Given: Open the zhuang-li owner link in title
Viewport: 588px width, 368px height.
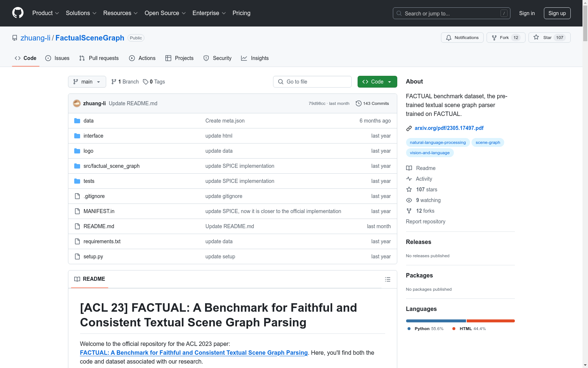Looking at the screenshot, I should pos(35,38).
